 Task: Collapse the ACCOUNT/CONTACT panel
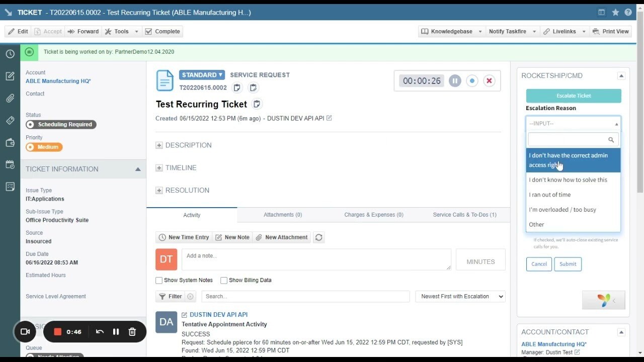621,332
